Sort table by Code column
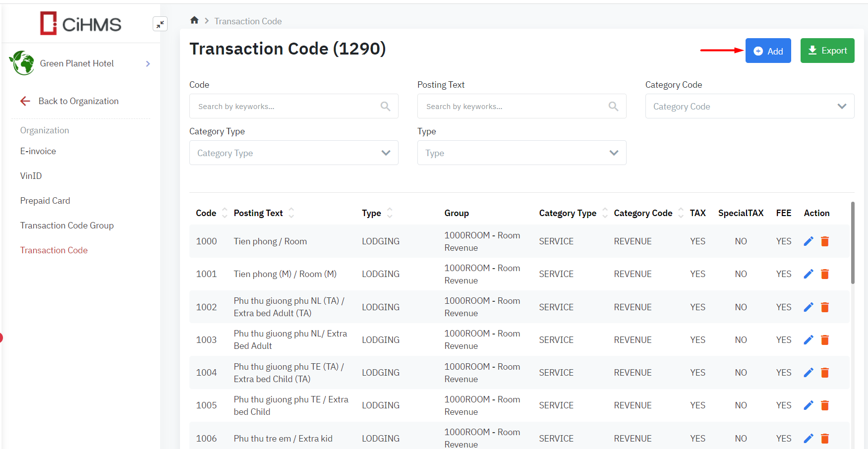 [225, 213]
